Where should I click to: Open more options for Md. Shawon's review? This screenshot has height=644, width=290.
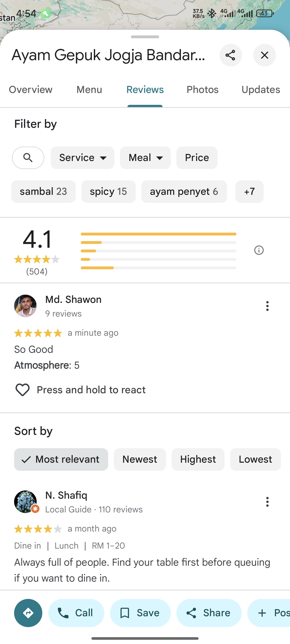tap(267, 306)
